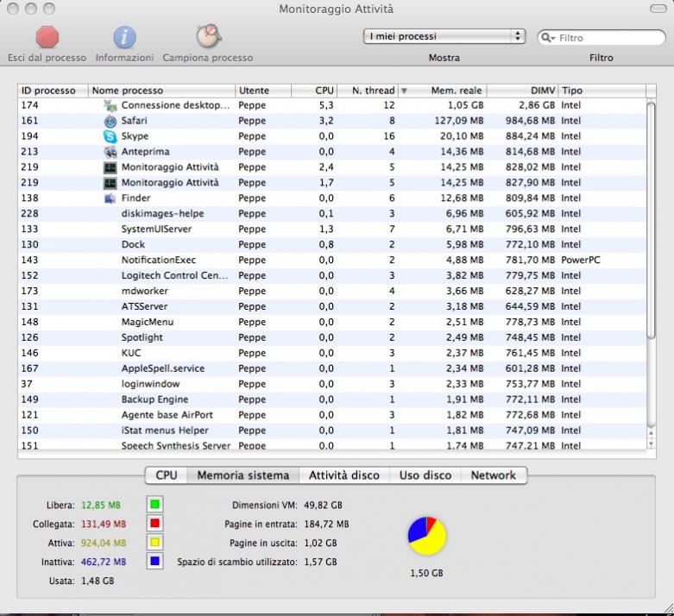Sort by Mem. reale column header
This screenshot has width=674, height=616.
click(448, 91)
